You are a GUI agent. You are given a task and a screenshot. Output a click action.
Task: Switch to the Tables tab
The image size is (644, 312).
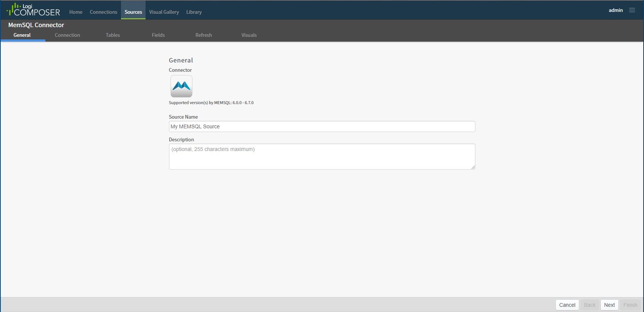click(113, 35)
